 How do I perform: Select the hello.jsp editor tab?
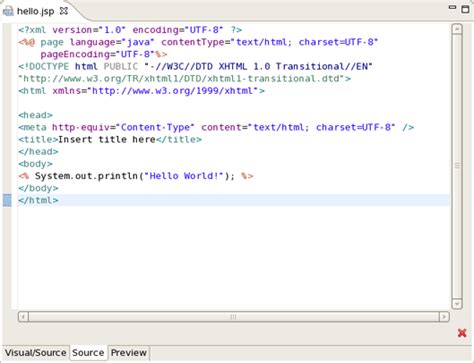(35, 11)
